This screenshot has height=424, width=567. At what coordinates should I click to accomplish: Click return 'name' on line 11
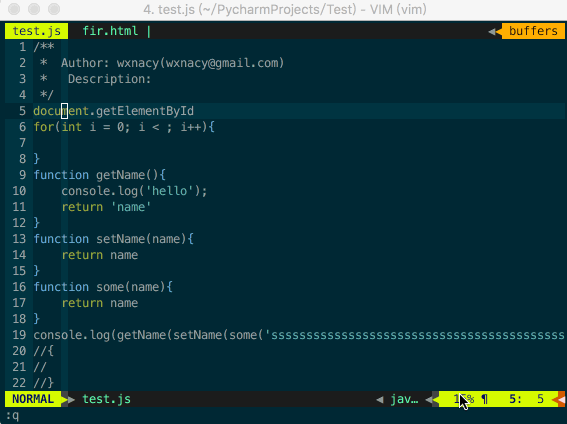click(x=106, y=207)
